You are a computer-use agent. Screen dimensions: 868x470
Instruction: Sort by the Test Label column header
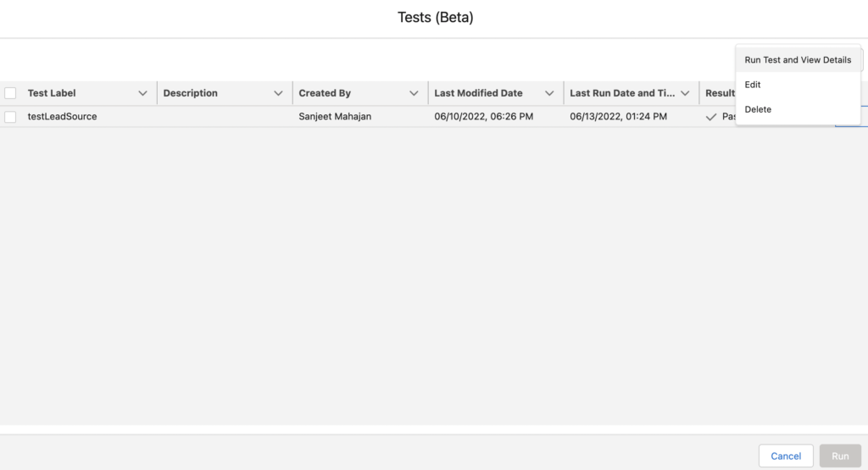click(x=52, y=93)
